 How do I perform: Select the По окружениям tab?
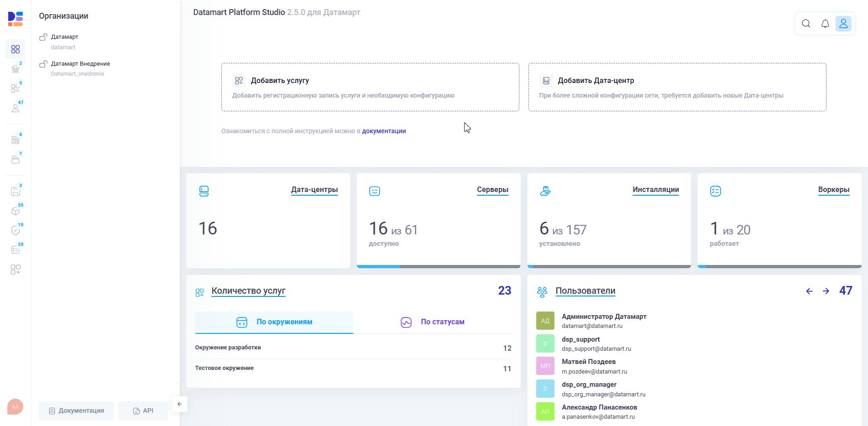pyautogui.click(x=274, y=322)
